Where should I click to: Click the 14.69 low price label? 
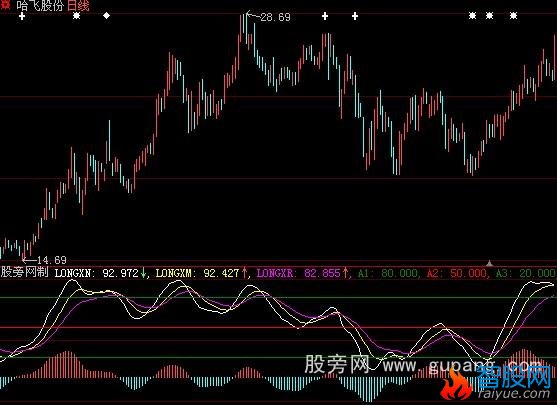(x=52, y=260)
